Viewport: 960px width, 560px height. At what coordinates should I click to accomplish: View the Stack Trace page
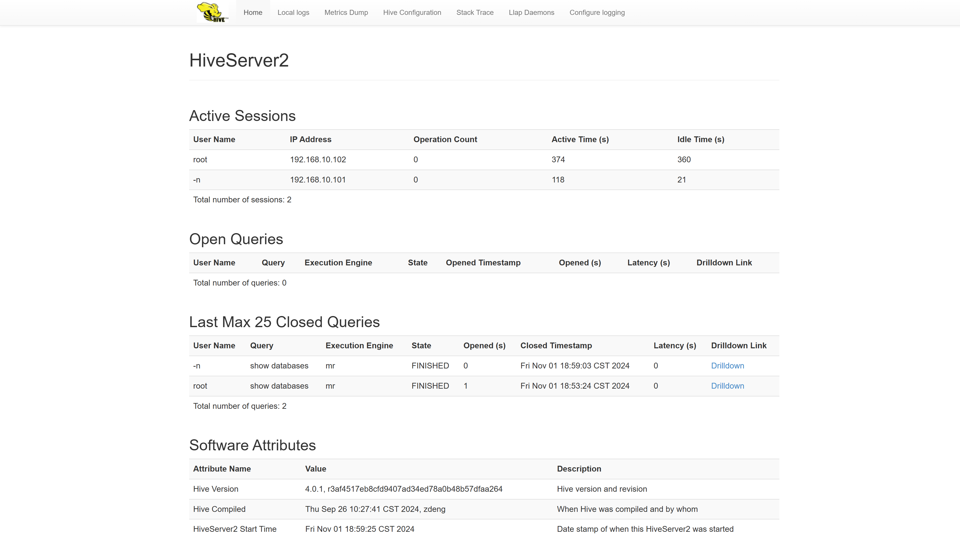click(475, 13)
